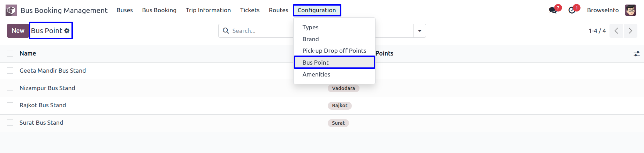Screen dimensions: 644x153
Task: Open the chat messages icon
Action: 553,10
